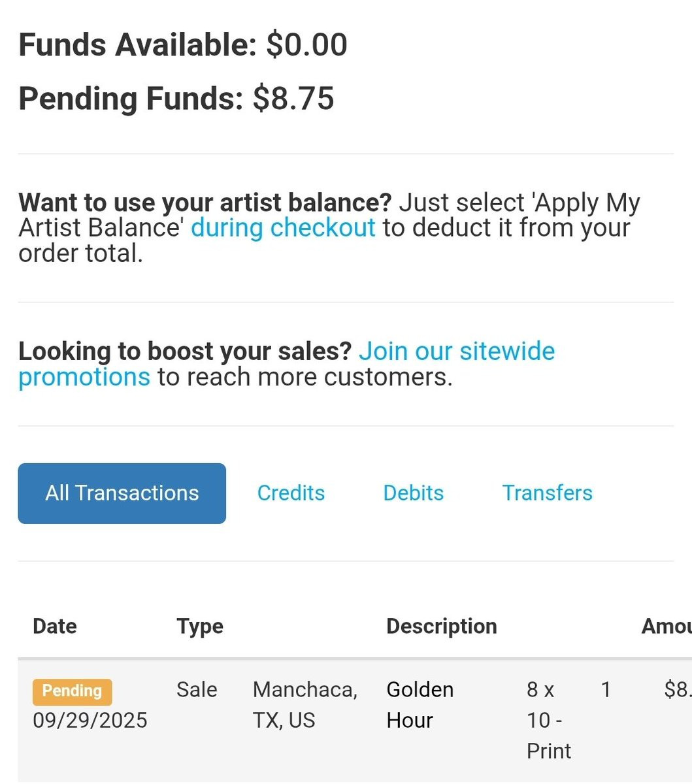Click the quantity 1 cell
692x784 pixels.
606,690
